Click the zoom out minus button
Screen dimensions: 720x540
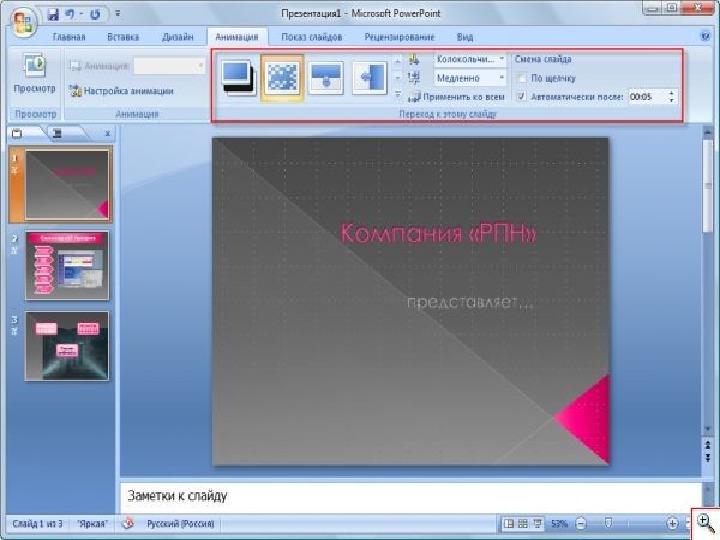tap(581, 523)
